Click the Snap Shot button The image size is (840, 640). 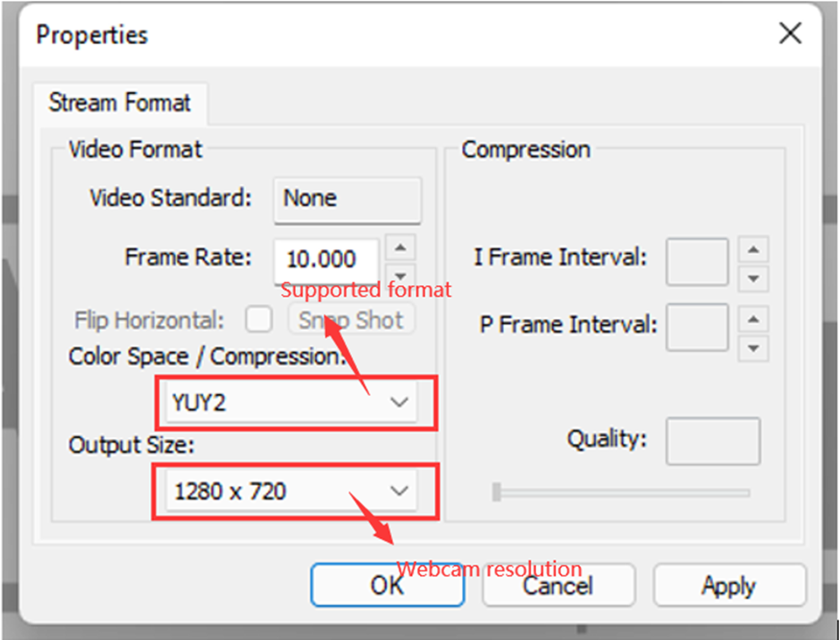click(x=351, y=319)
